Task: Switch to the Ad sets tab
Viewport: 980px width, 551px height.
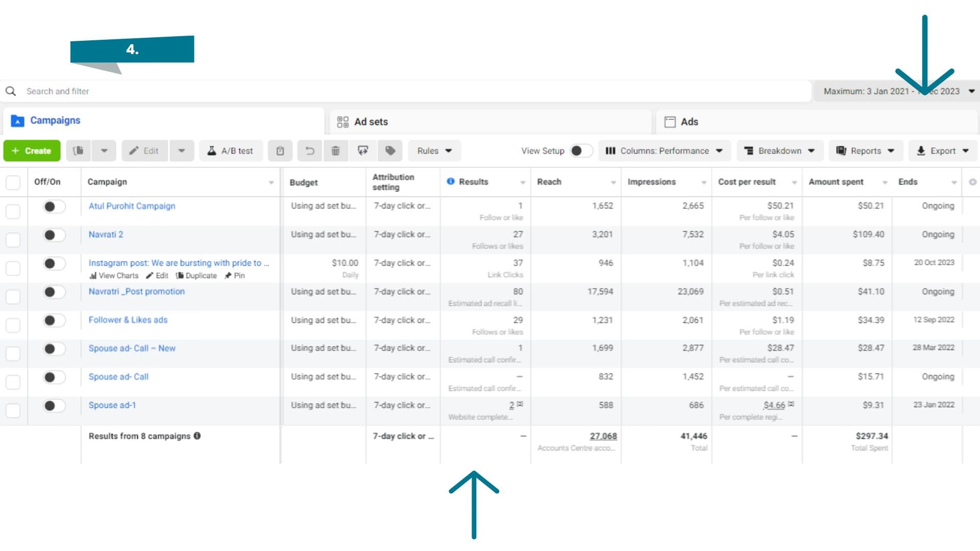Action: tap(491, 121)
